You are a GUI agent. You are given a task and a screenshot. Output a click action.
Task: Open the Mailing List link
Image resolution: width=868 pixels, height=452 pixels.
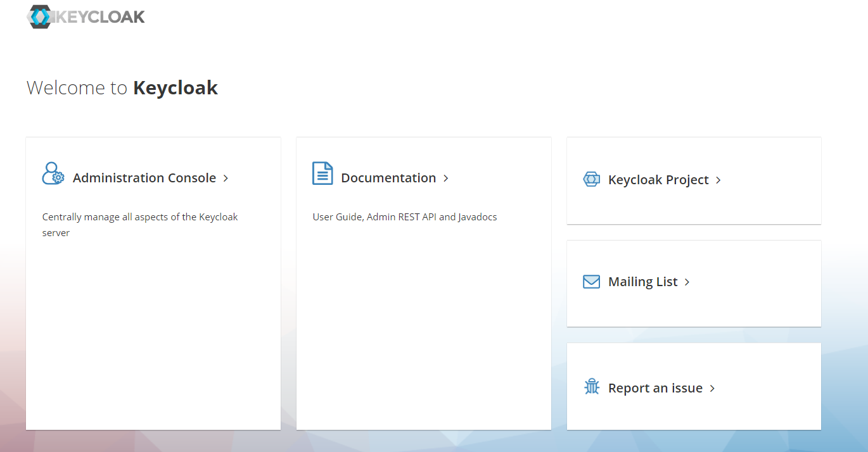click(643, 282)
